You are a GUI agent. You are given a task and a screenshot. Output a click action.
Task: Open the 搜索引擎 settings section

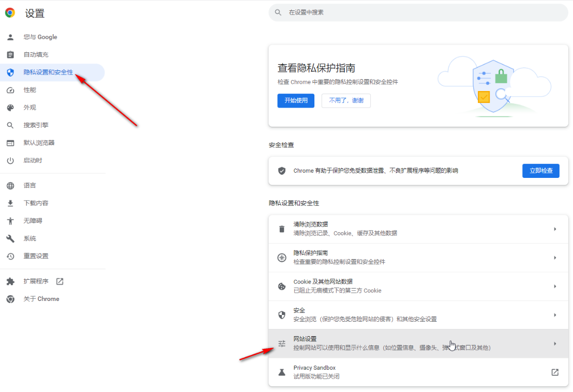click(x=36, y=125)
